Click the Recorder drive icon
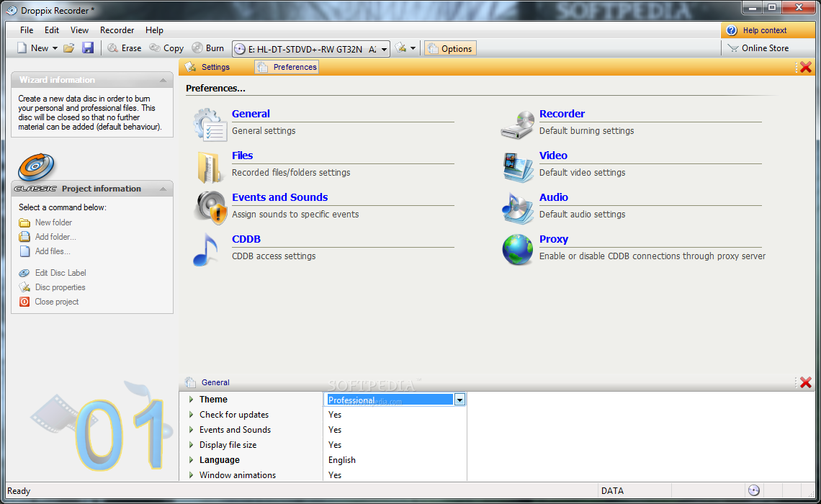Screen dimensions: 821x504 [x=517, y=125]
